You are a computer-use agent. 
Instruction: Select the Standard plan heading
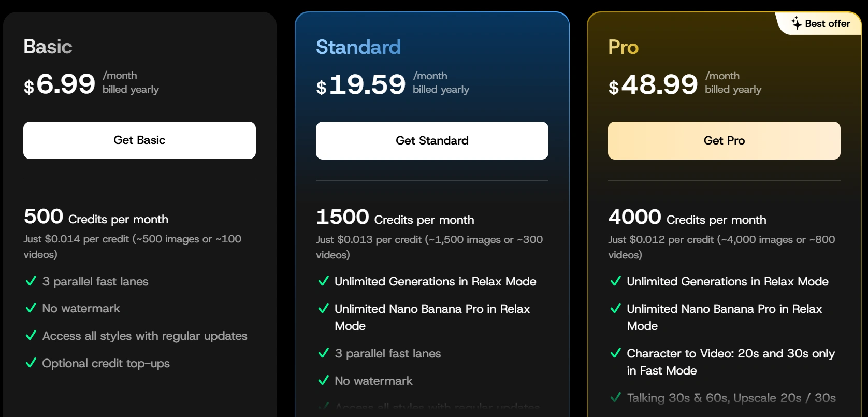(x=358, y=47)
